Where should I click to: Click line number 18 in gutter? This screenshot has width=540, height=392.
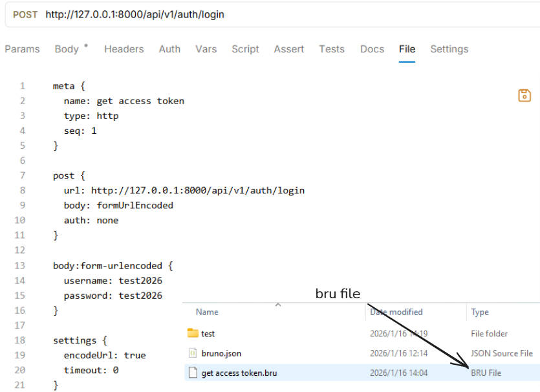click(x=19, y=340)
